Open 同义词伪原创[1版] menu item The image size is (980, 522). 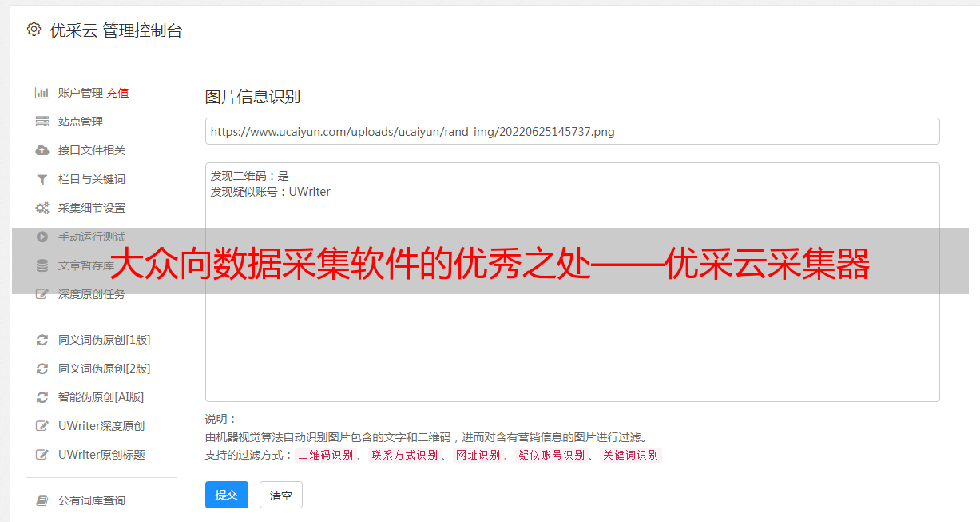[x=105, y=340]
